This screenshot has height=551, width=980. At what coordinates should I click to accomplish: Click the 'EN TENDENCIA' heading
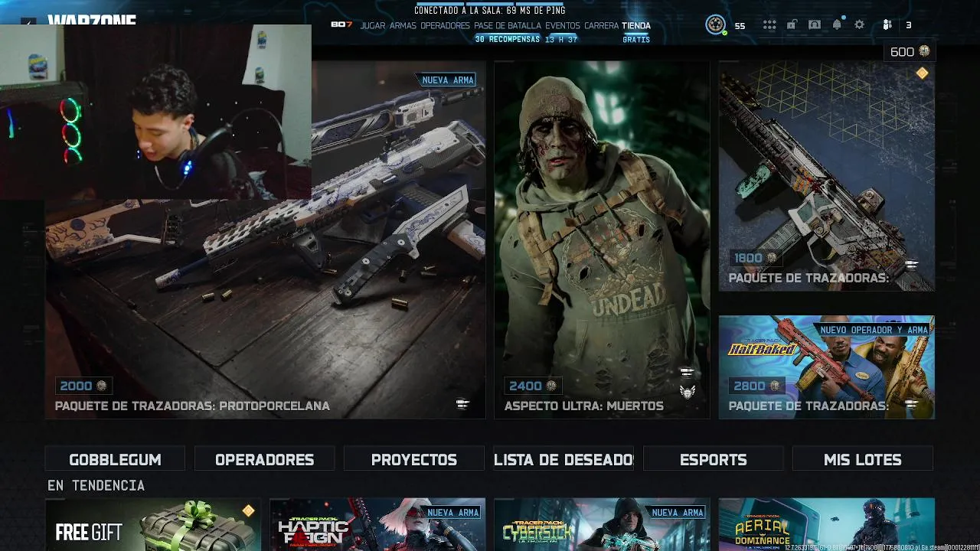click(96, 485)
